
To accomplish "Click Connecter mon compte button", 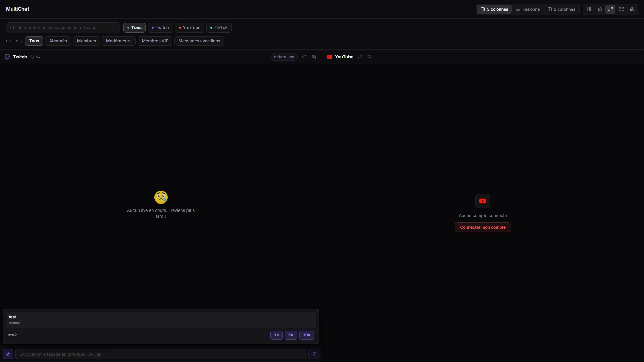I will 483,227.
